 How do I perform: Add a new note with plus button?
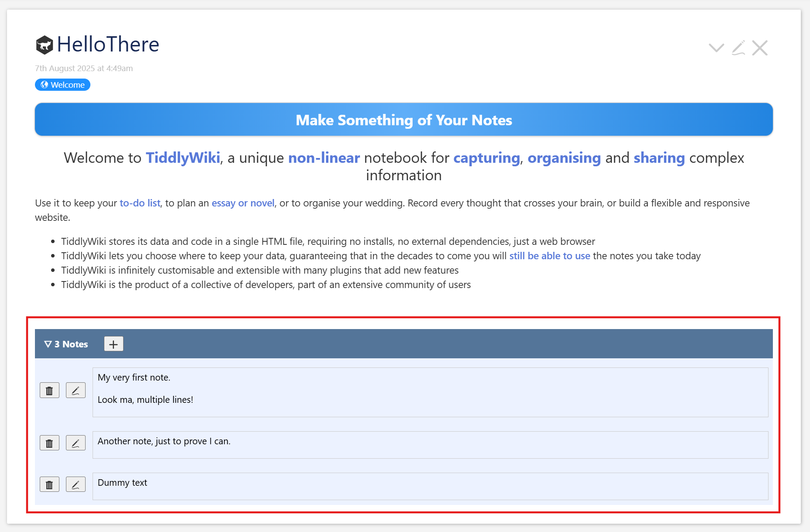point(114,344)
